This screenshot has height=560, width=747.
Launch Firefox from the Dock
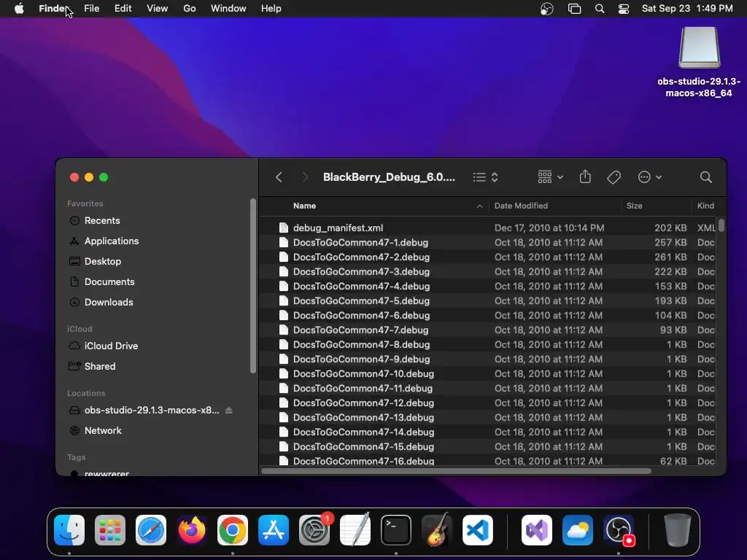(192, 530)
